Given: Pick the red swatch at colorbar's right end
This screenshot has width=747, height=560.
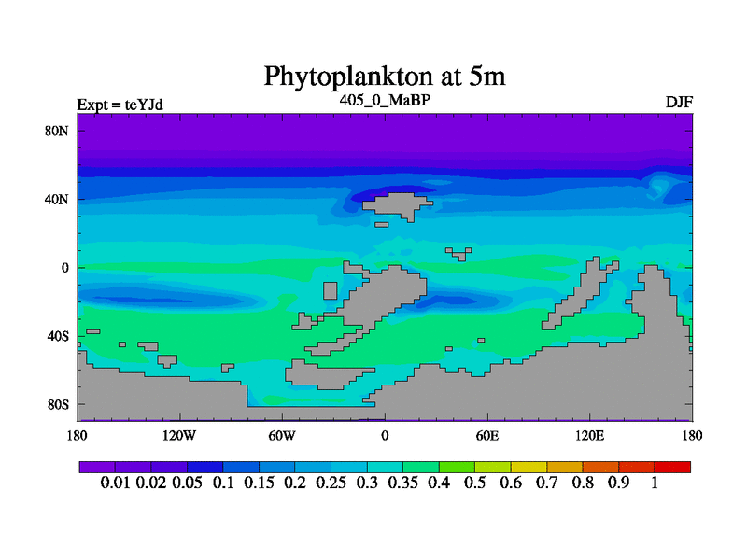Looking at the screenshot, I should point(672,467).
